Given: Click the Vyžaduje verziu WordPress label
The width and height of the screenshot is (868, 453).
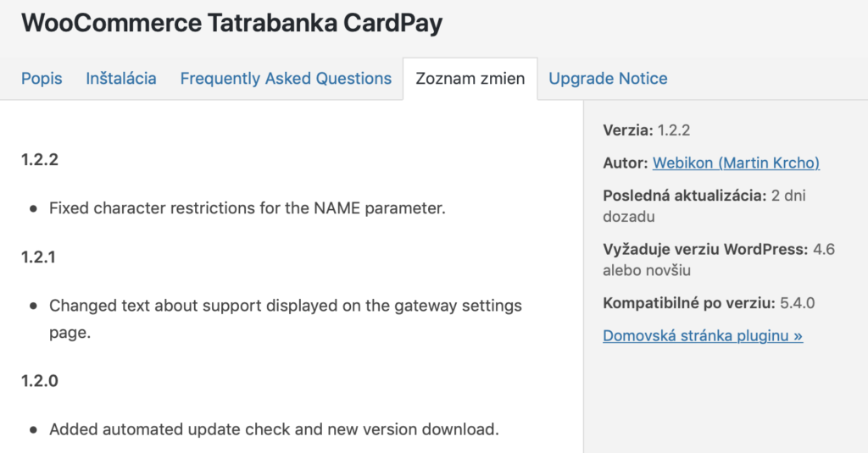Looking at the screenshot, I should tap(705, 250).
